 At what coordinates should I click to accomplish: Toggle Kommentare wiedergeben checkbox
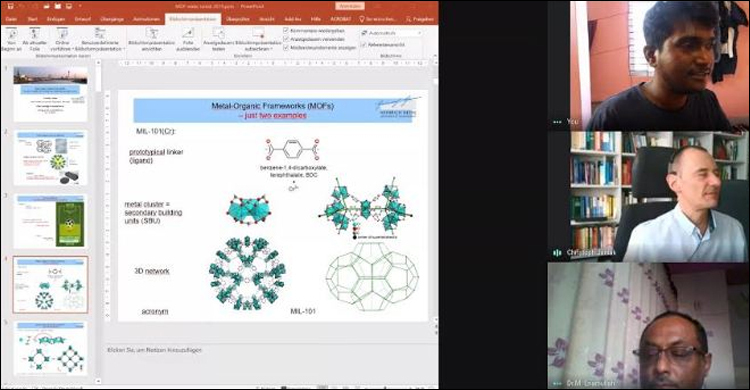pos(286,31)
